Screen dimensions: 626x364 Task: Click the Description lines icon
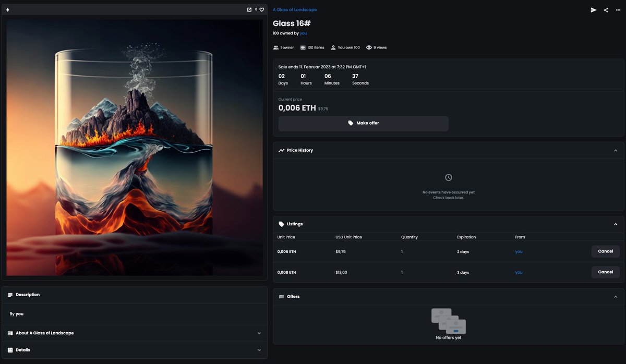tap(10, 295)
